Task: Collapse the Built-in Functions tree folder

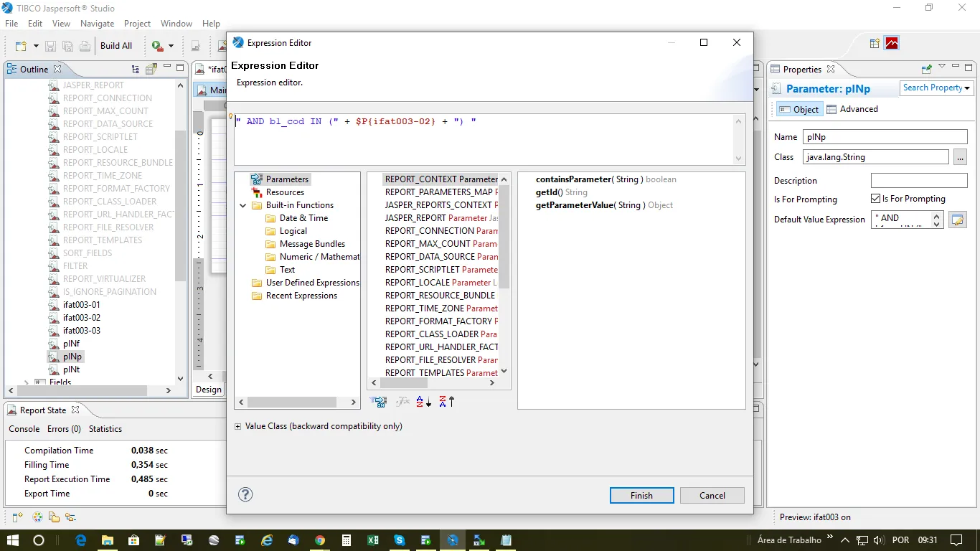Action: [244, 205]
